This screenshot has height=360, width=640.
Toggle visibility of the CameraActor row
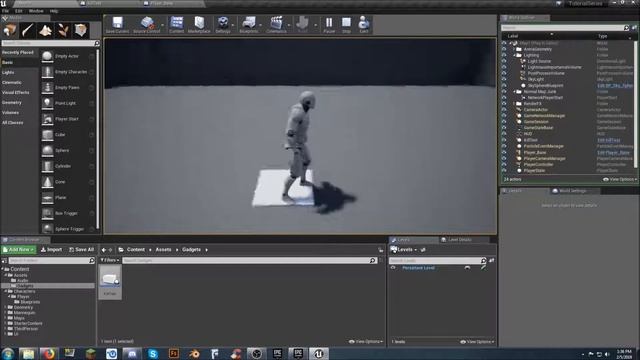click(504, 110)
